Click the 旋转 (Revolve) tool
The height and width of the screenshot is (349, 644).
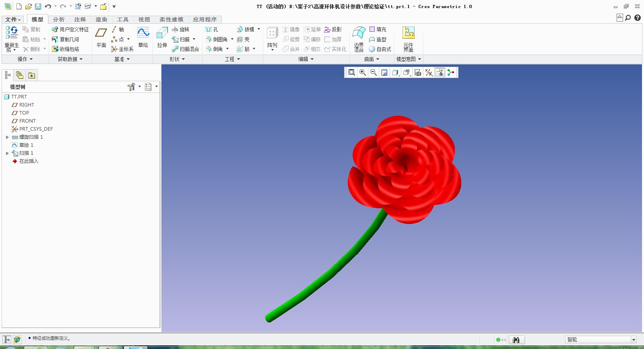[181, 29]
